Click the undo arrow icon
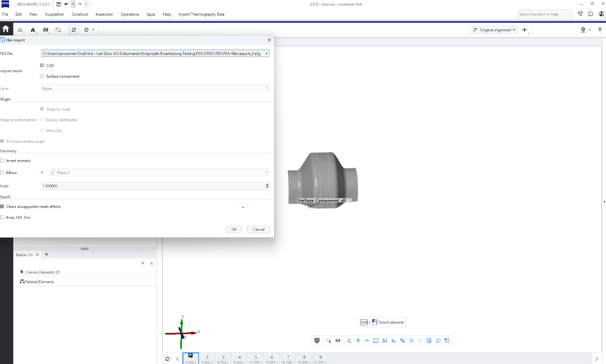The image size is (606, 364). click(x=66, y=4)
